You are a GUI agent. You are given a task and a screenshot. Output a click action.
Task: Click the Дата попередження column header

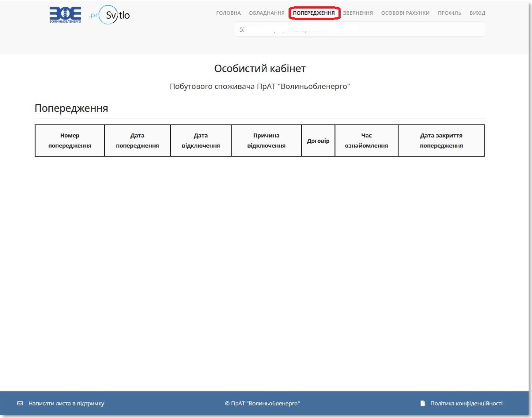point(137,141)
